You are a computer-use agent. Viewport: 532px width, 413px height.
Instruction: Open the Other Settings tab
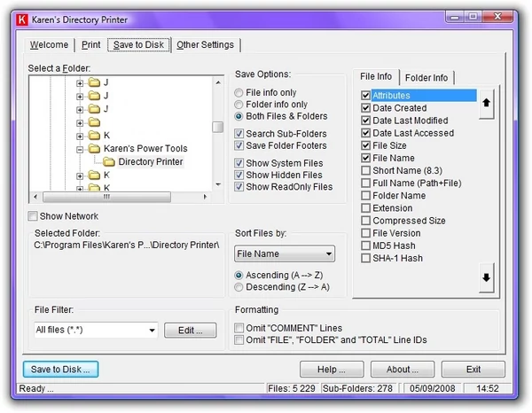click(x=206, y=45)
